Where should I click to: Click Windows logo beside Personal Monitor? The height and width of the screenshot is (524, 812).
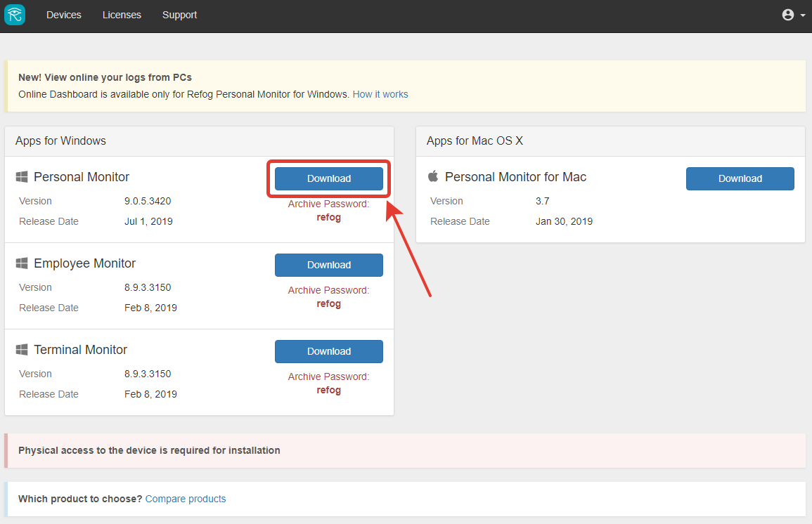tap(22, 177)
